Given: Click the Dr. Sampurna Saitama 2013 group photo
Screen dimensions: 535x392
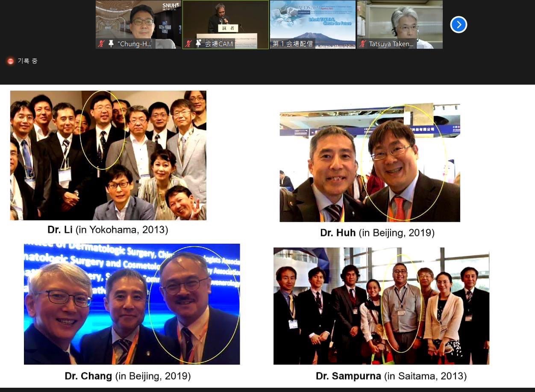Looking at the screenshot, I should 381,306.
